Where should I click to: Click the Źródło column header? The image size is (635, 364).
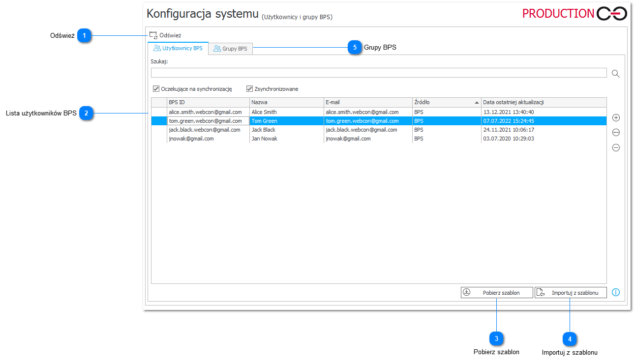pyautogui.click(x=447, y=102)
